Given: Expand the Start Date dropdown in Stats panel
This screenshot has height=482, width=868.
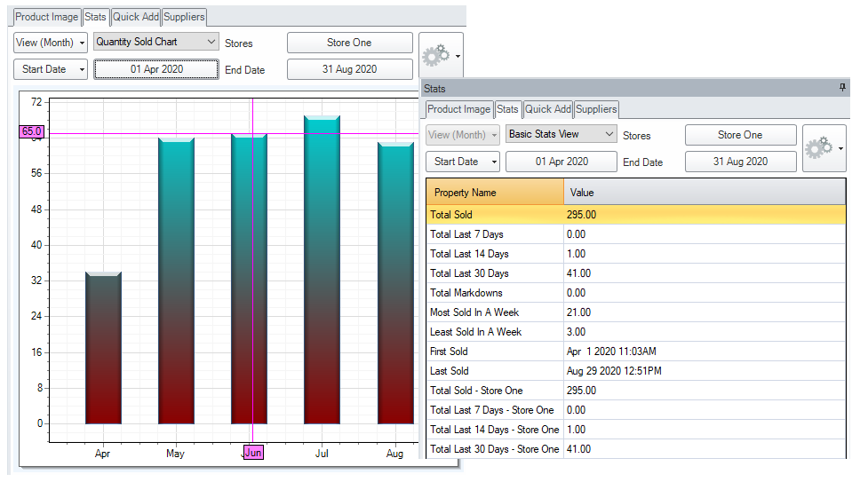Looking at the screenshot, I should [463, 162].
